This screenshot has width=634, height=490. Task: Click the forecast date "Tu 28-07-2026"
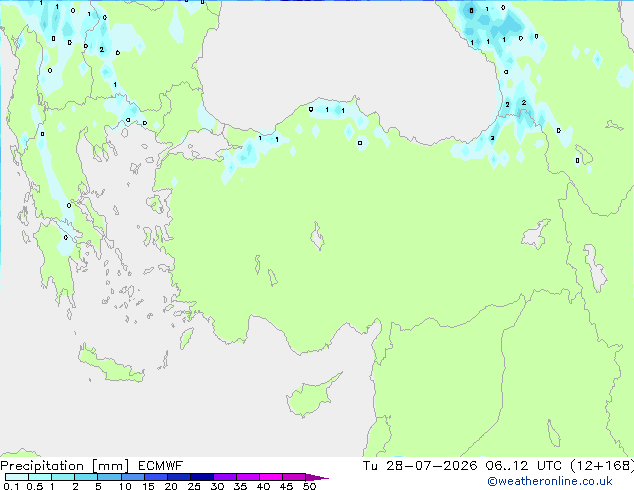(x=420, y=466)
